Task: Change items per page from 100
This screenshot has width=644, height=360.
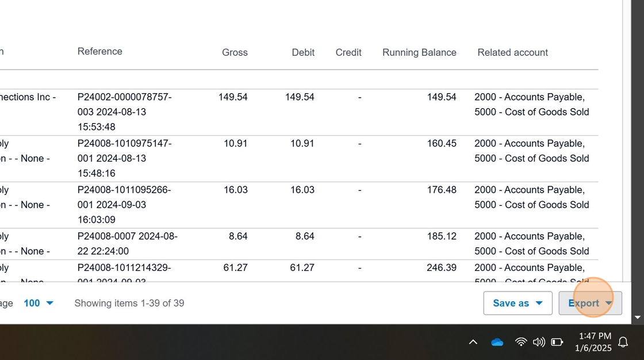Action: click(x=39, y=303)
